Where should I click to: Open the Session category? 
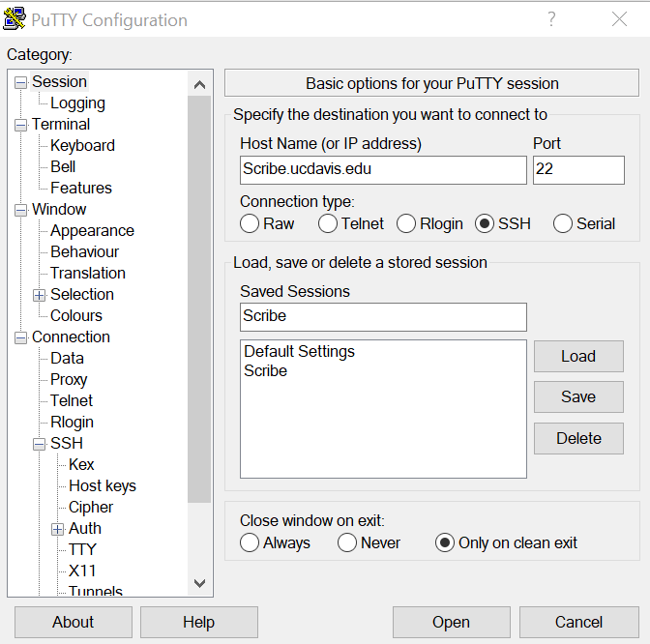(59, 81)
